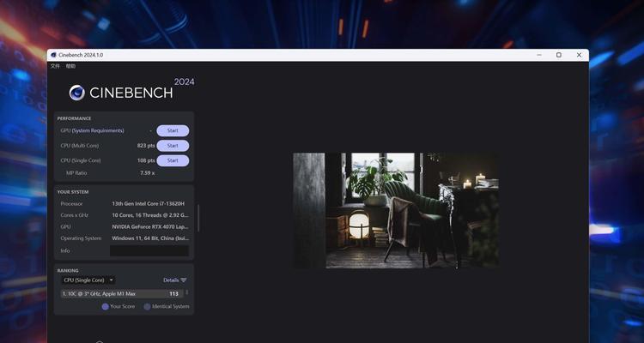
Task: Maximize the Cinebench window
Action: [x=559, y=55]
